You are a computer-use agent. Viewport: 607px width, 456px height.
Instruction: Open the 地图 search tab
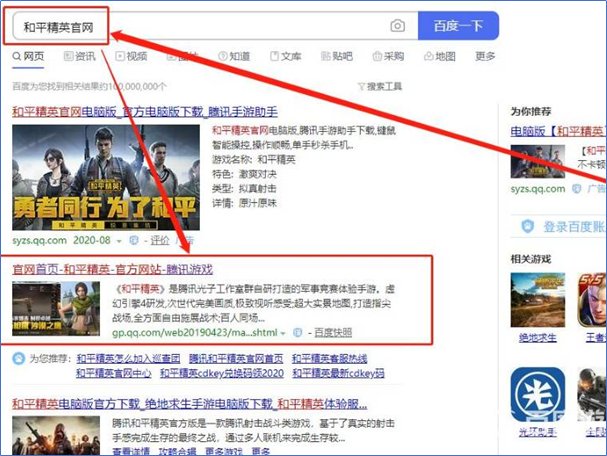click(x=439, y=56)
